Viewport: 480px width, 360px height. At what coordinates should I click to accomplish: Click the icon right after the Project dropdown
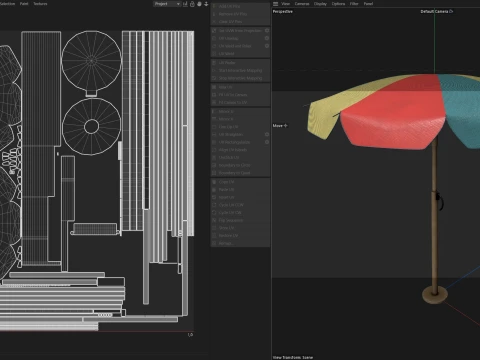coord(185,4)
